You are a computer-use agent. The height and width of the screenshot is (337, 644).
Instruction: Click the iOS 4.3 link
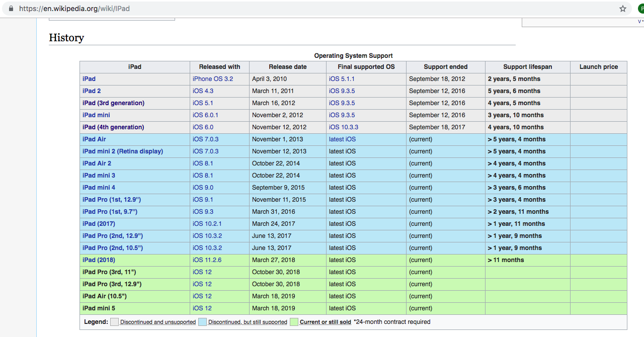pyautogui.click(x=203, y=91)
